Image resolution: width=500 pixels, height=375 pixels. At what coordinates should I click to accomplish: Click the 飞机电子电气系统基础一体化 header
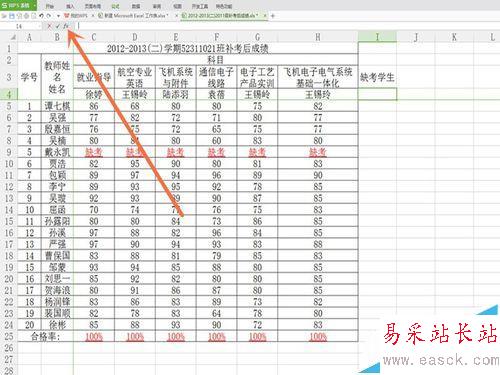318,77
